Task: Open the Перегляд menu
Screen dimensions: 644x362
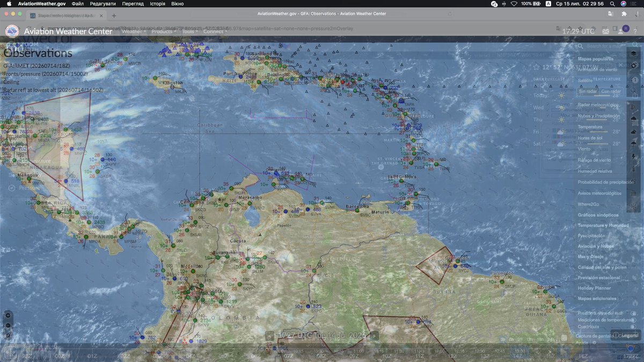Action: [133, 3]
